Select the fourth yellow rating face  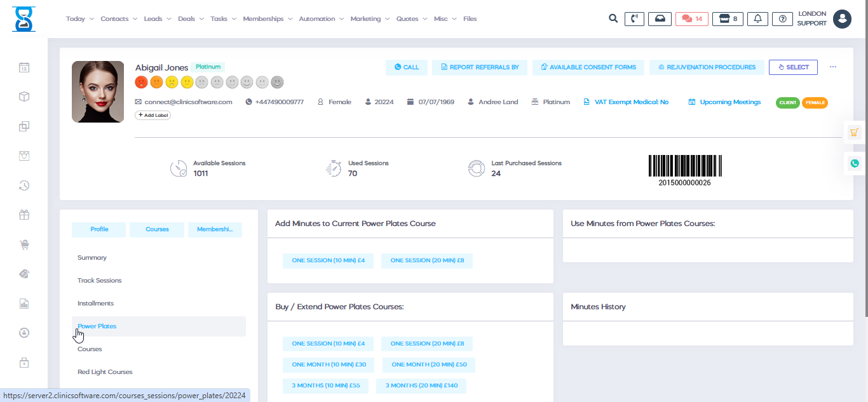(x=187, y=82)
